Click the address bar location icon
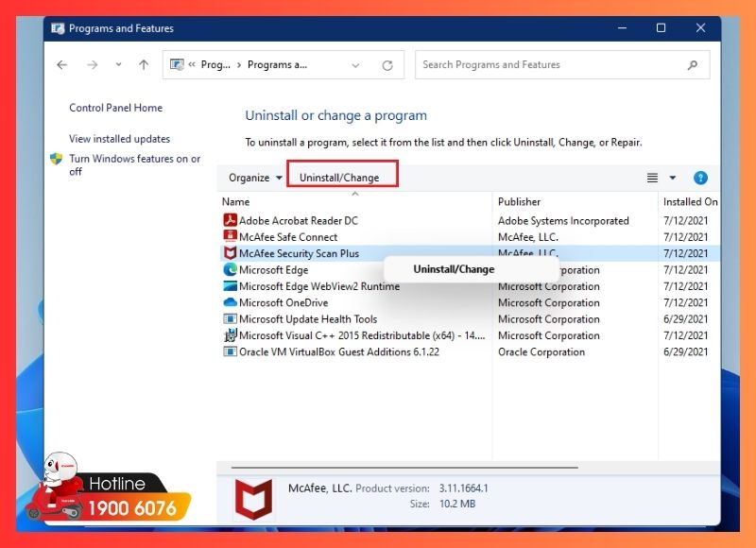Screen dimensions: 756x548 [x=177, y=64]
